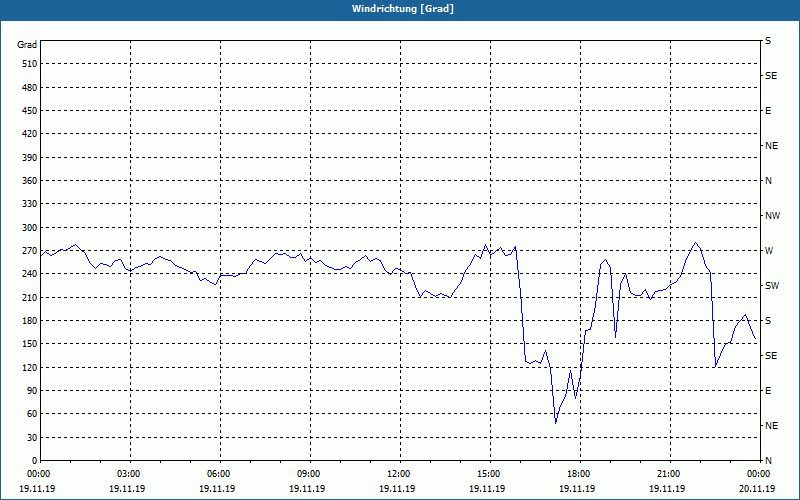Click the 21:00 time label
The width and height of the screenshot is (800, 500).
[670, 474]
